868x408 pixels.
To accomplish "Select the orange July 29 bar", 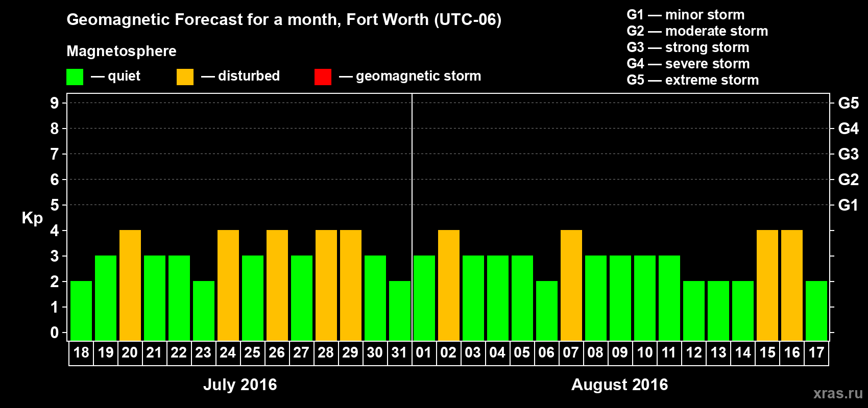I will click(x=351, y=285).
